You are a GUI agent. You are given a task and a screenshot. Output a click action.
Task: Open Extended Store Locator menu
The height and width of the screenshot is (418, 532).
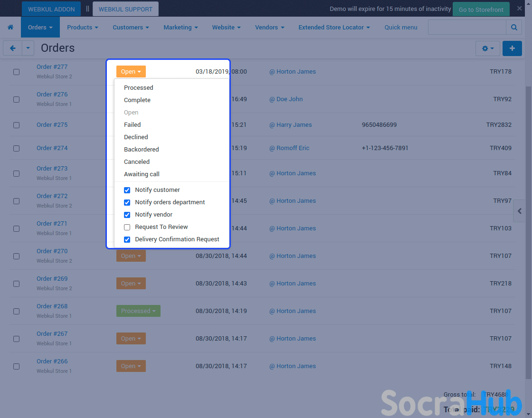tap(334, 27)
